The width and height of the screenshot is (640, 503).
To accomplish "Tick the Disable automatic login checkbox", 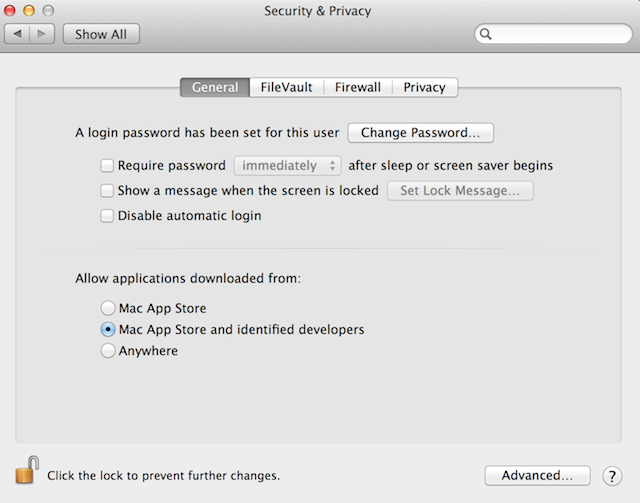I will tap(108, 215).
